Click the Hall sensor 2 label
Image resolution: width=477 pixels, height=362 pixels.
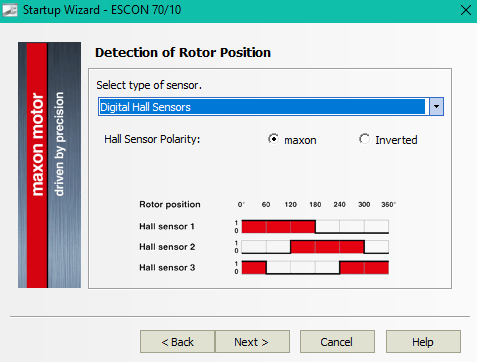pos(167,247)
